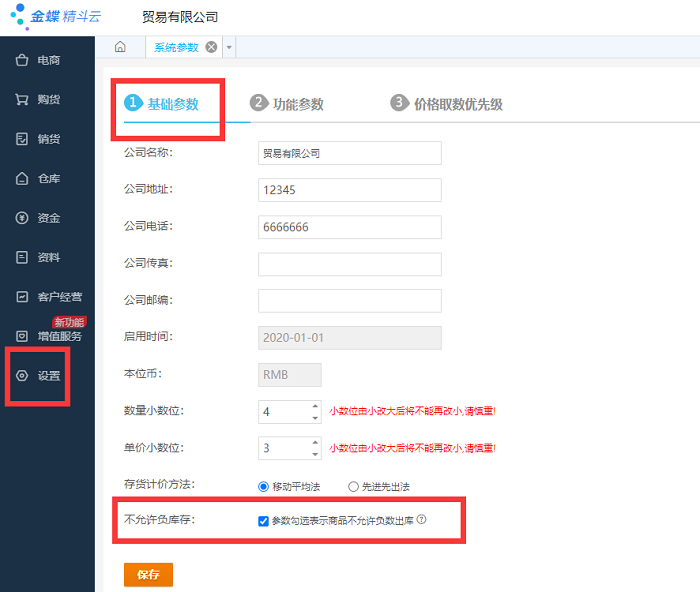
Task: Close the 系统参数 tab
Action: pos(211,47)
